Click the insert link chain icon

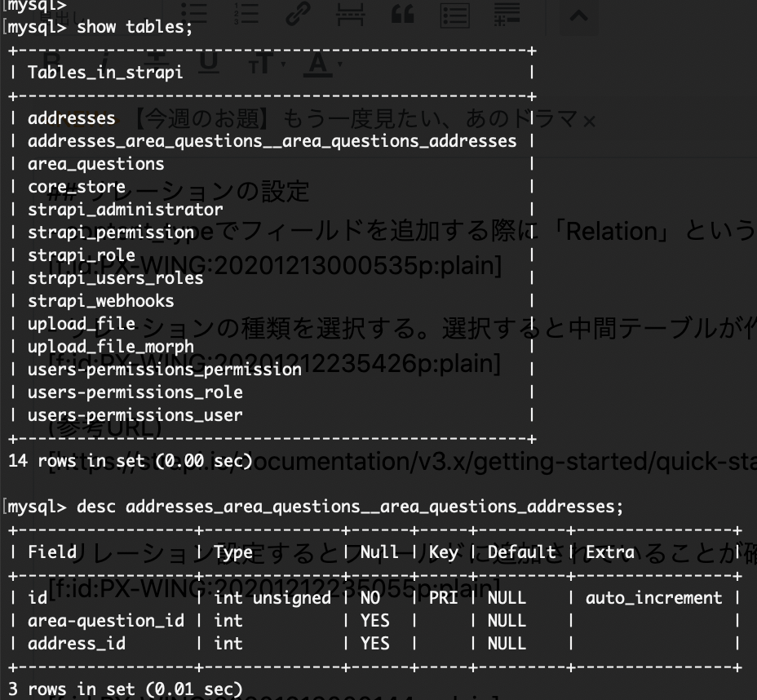(298, 14)
